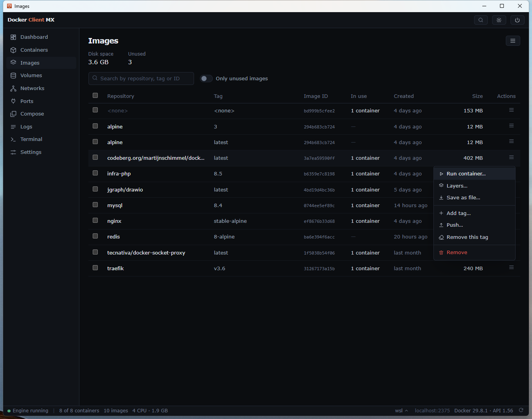Check the nginx row checkbox
Screen dimensions: 532x419
pyautogui.click(x=95, y=220)
